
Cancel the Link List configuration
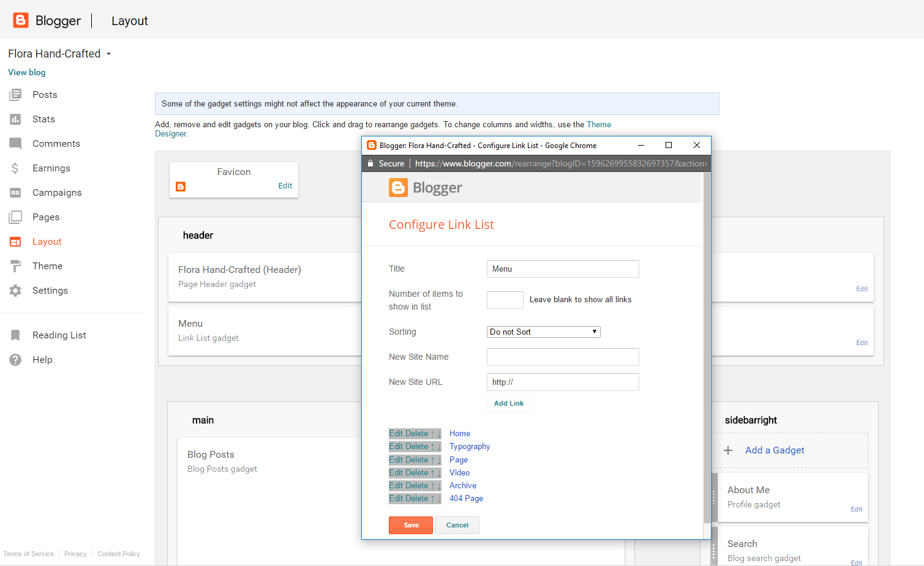pyautogui.click(x=457, y=525)
